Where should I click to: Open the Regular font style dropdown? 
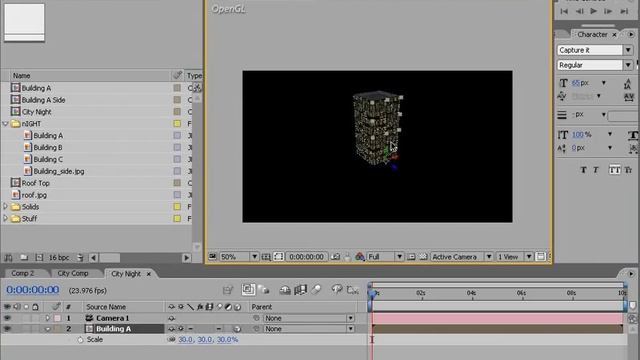[x=595, y=65]
